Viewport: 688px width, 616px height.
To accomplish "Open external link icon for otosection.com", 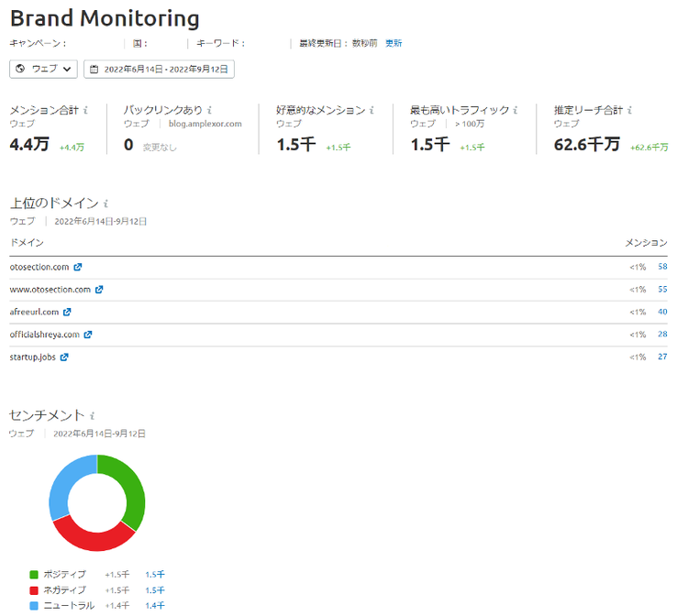I will pos(78,267).
